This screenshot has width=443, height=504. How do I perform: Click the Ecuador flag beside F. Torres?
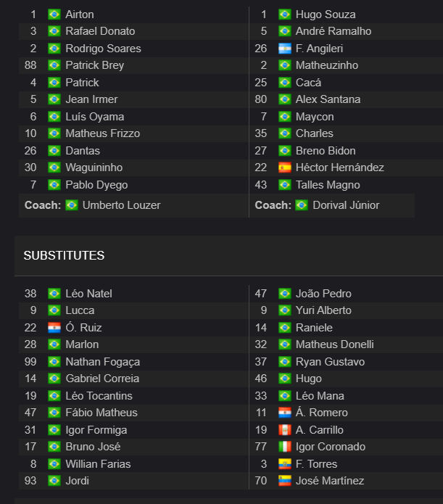click(x=284, y=464)
